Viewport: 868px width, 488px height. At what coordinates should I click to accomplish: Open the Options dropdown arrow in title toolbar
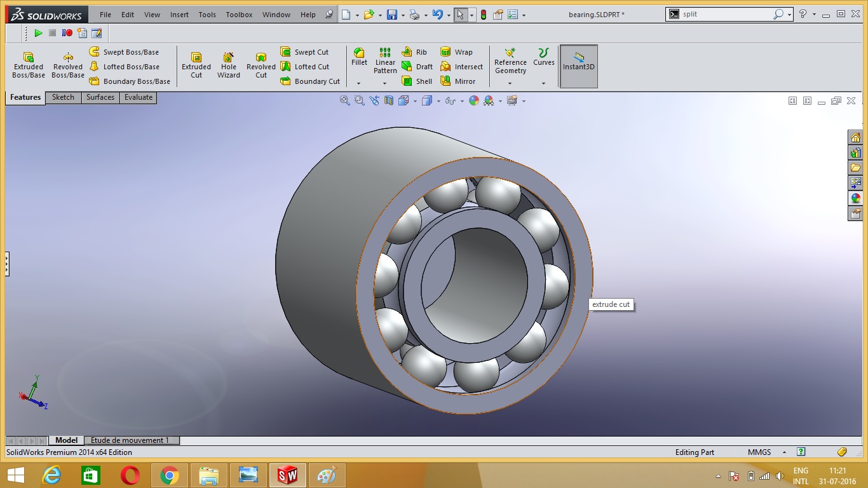coord(524,15)
